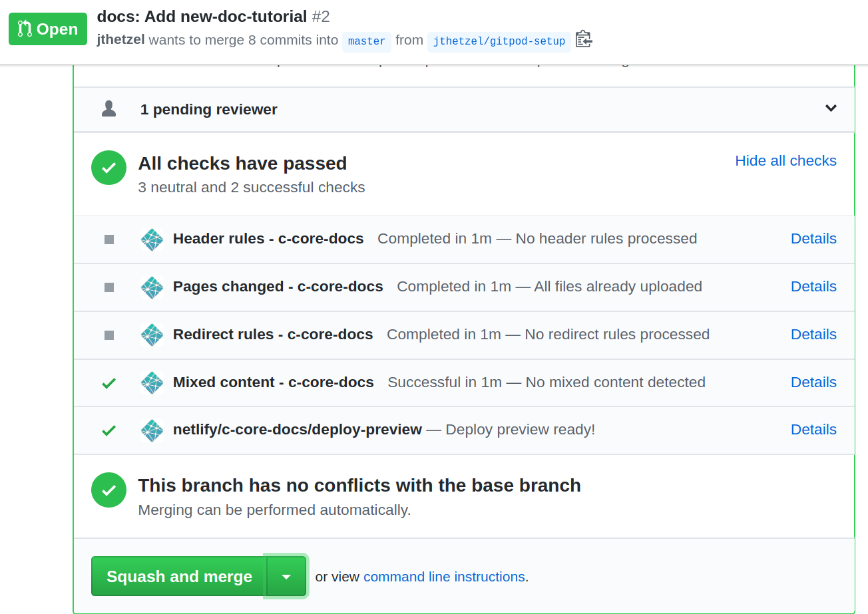Click Netlify icon beside Mixed content check
Image resolution: width=868 pixels, height=614 pixels.
[152, 383]
